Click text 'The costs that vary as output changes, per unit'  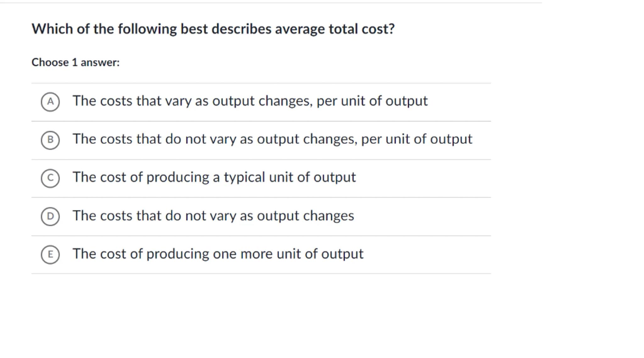189,101
